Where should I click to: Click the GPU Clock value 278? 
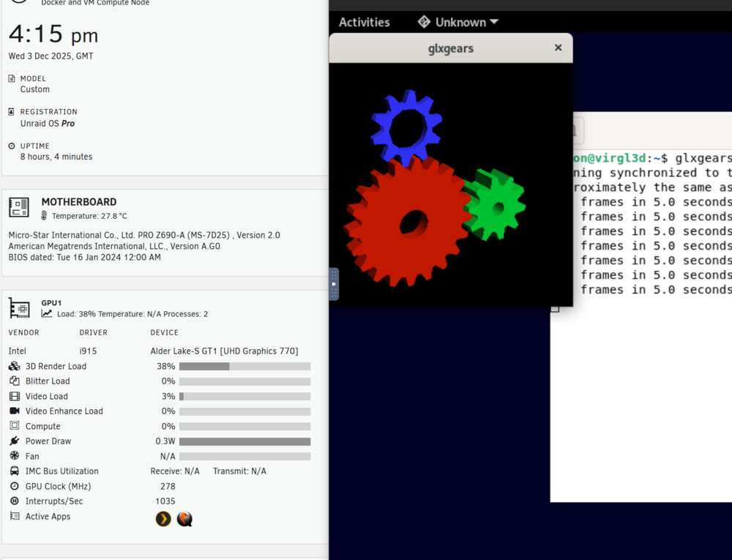click(x=168, y=486)
